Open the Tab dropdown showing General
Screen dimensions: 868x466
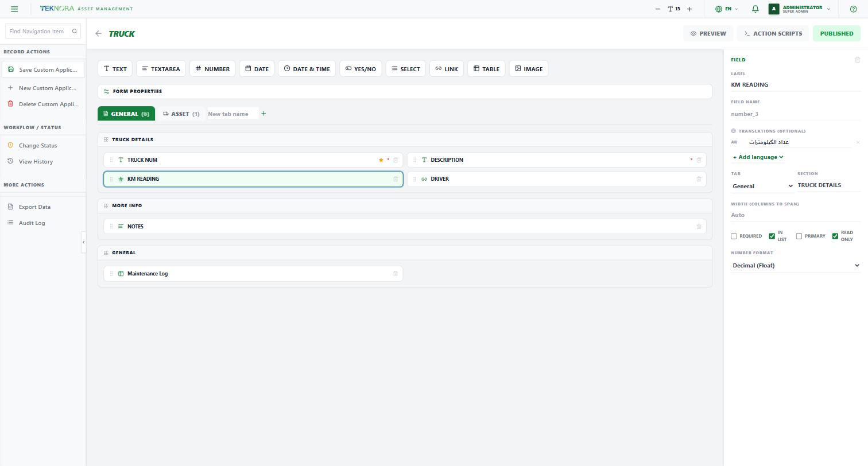click(x=762, y=186)
